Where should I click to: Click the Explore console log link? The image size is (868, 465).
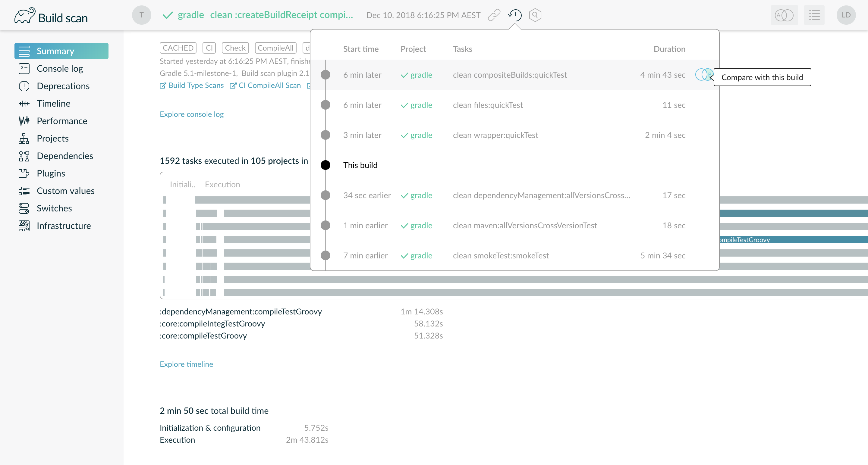pos(191,114)
